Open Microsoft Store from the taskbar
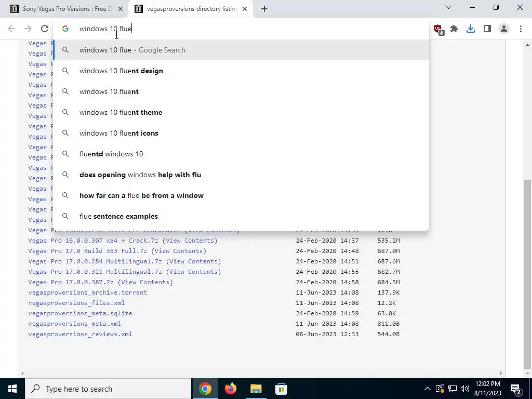This screenshot has height=399, width=532. [281, 389]
